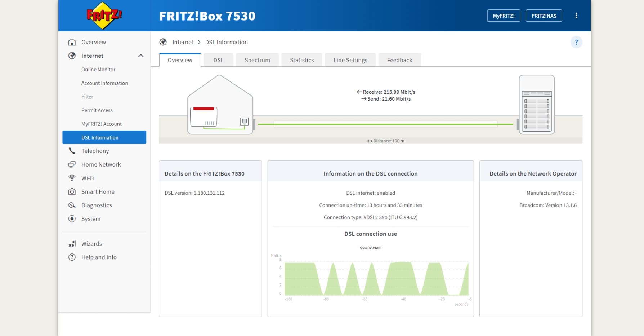This screenshot has width=644, height=336.
Task: Click the globe icon in breadcrumb
Action: pyautogui.click(x=163, y=42)
